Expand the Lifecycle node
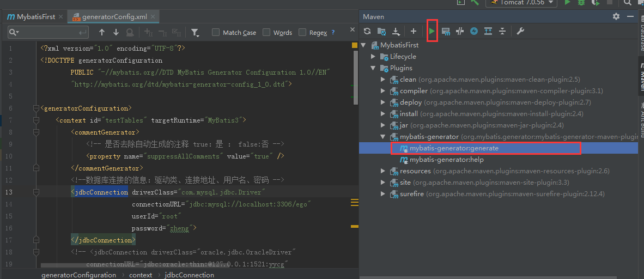The height and width of the screenshot is (279, 644). 373,56
